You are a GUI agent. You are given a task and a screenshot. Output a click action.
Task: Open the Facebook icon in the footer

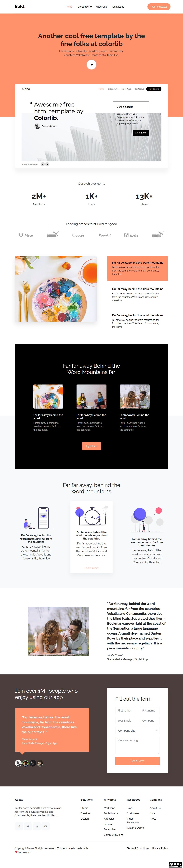click(x=19, y=826)
